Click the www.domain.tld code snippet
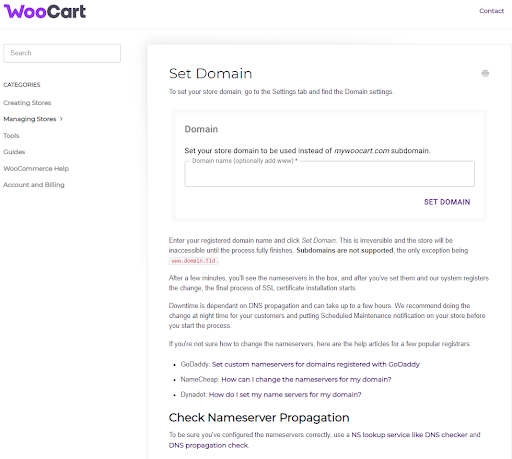 193,261
